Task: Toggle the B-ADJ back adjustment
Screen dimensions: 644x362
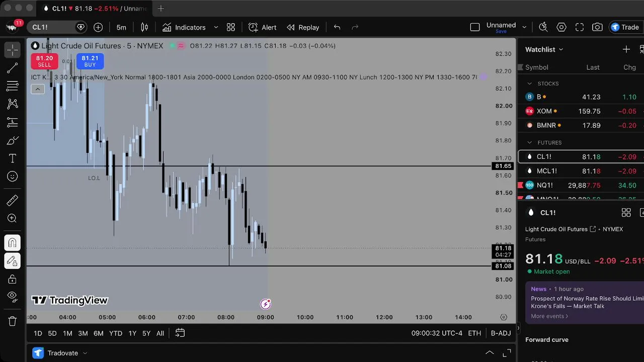Action: tap(501, 333)
